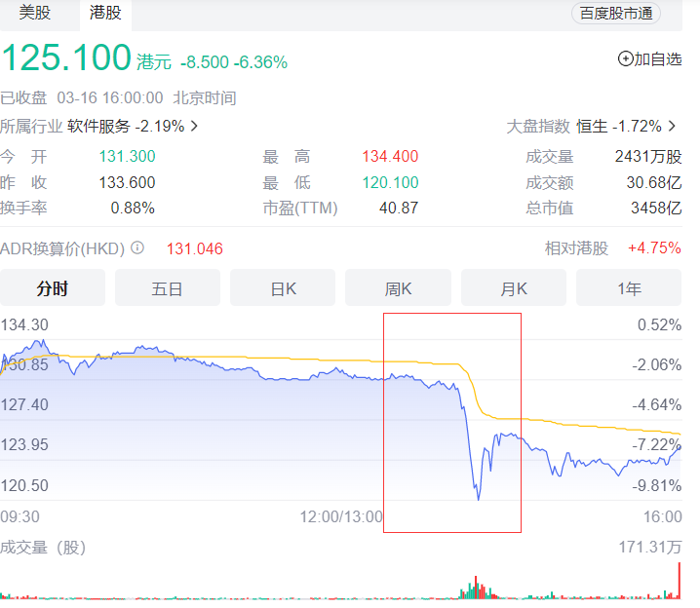
Task: Select the 日K chart tab
Action: [283, 288]
